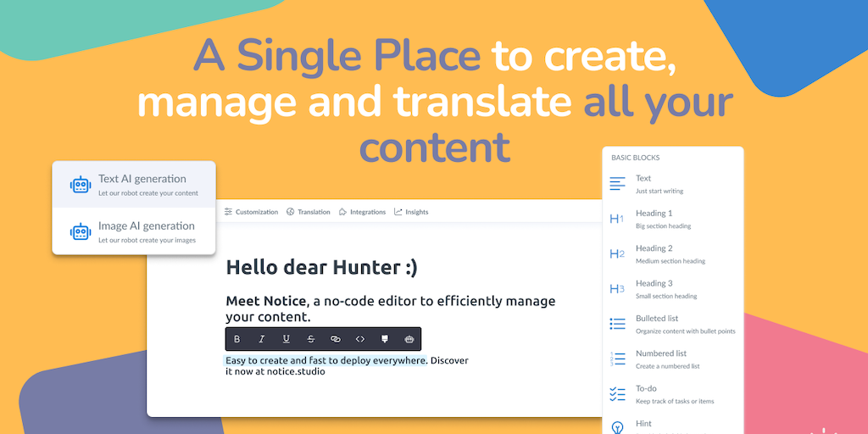Viewport: 868px width, 434px height.
Task: Insert a Heading 1 block
Action: (x=672, y=219)
